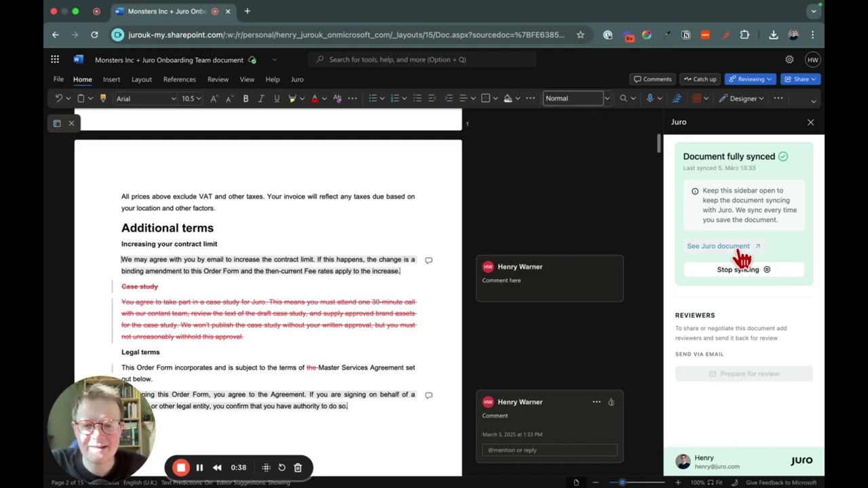Click the Borders icon

click(486, 98)
